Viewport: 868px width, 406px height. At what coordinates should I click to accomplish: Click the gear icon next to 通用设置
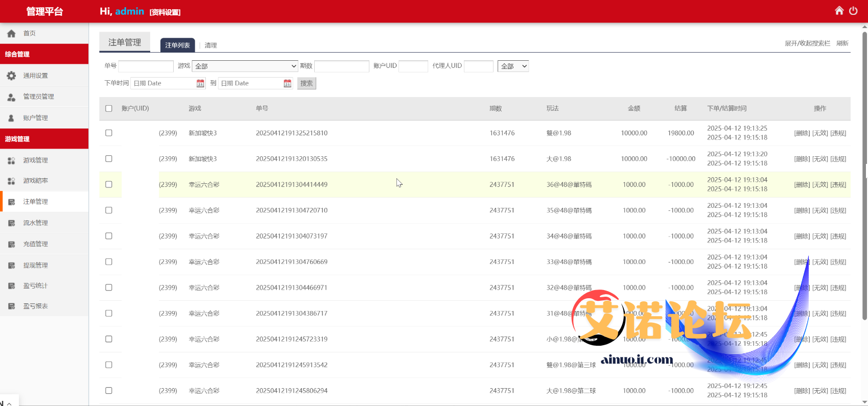point(11,76)
